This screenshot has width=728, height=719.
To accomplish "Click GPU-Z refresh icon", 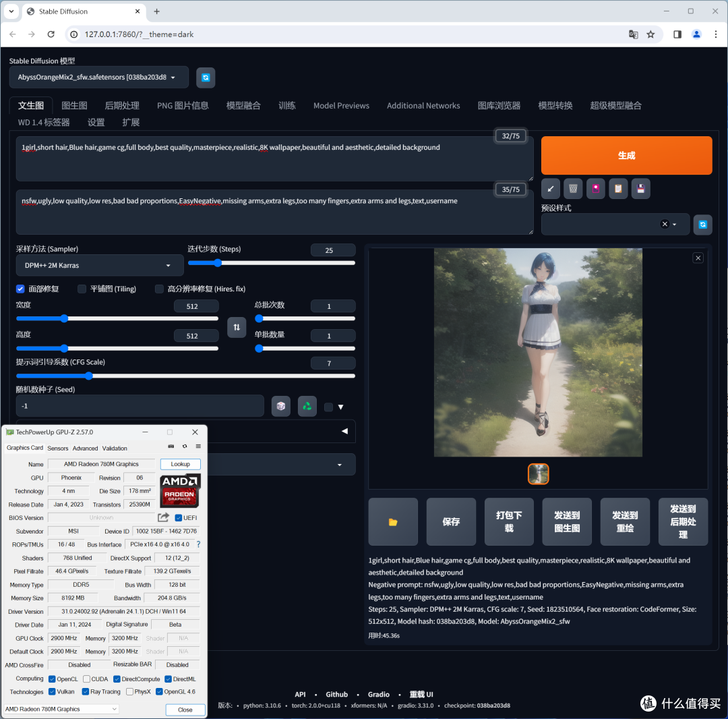I will 185,447.
